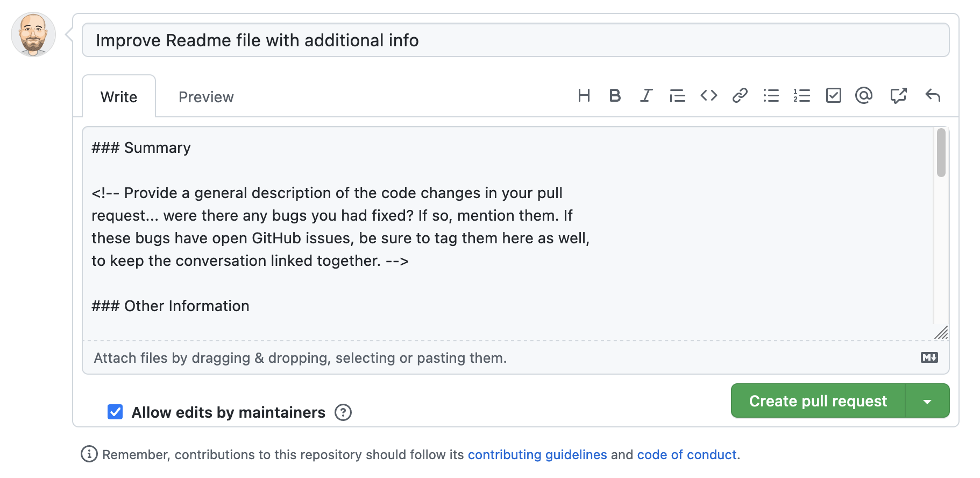The width and height of the screenshot is (980, 478).
Task: Insert a bulleted list
Action: tap(771, 95)
